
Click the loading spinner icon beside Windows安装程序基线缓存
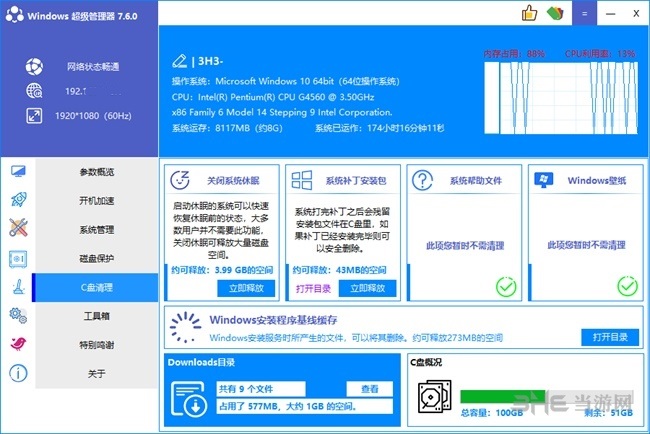point(185,327)
